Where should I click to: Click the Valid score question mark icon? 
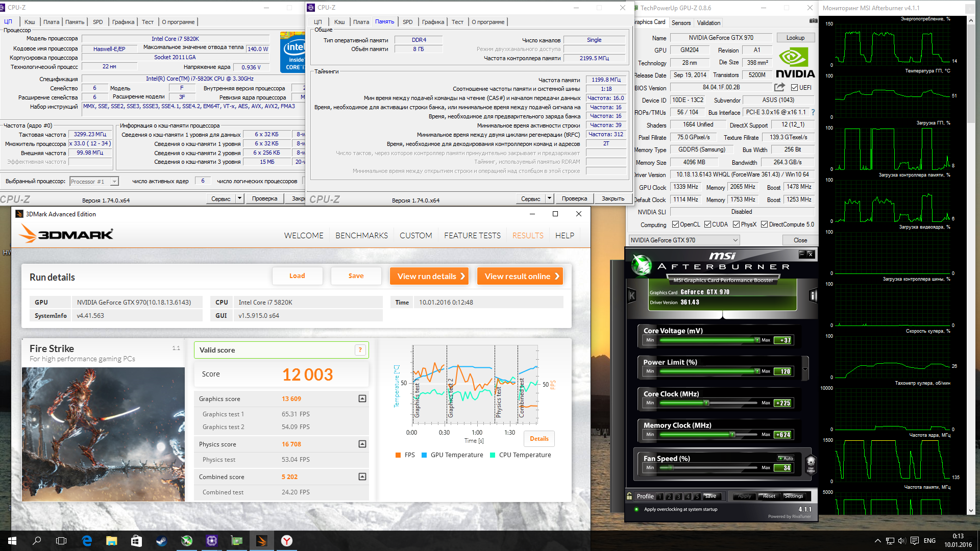[360, 350]
